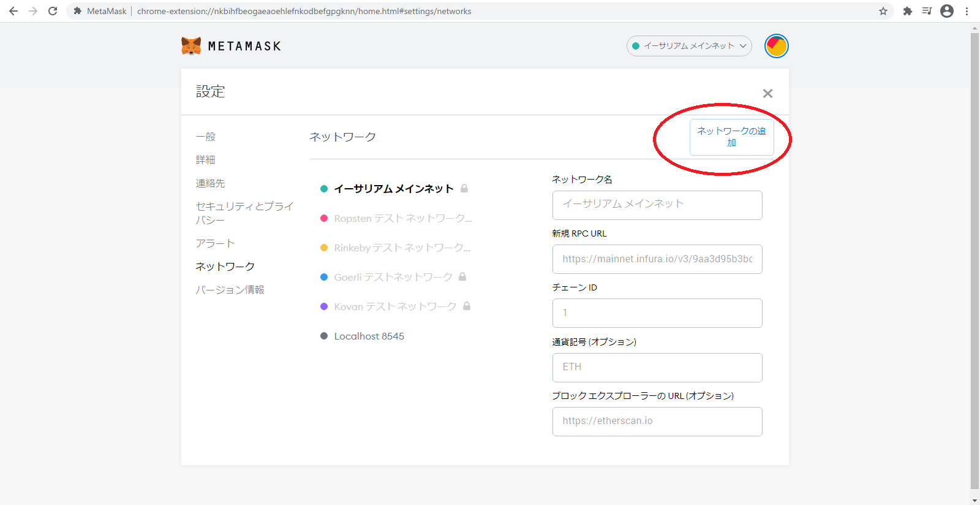Select Goerli テストネットワーク in list
The height and width of the screenshot is (505, 980).
coord(393,277)
